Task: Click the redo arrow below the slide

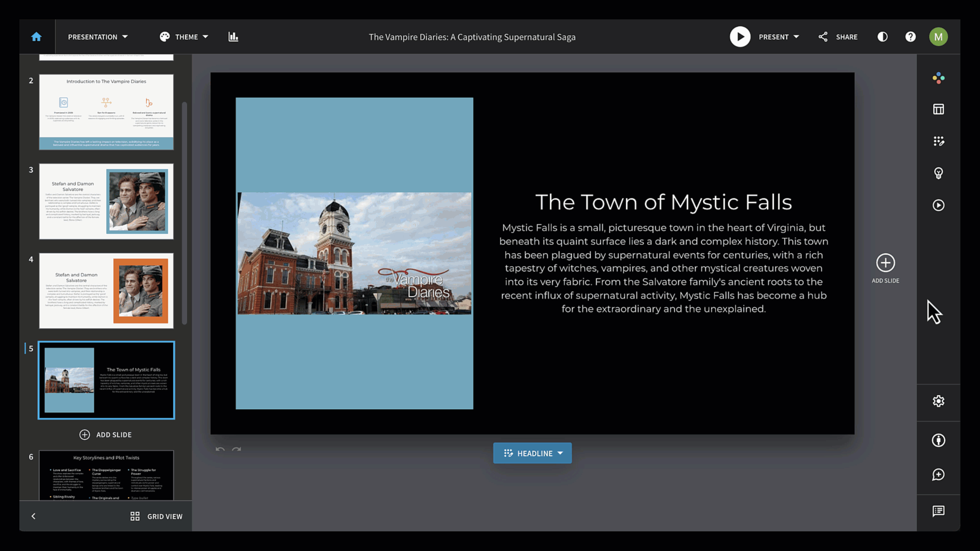Action: pos(236,449)
